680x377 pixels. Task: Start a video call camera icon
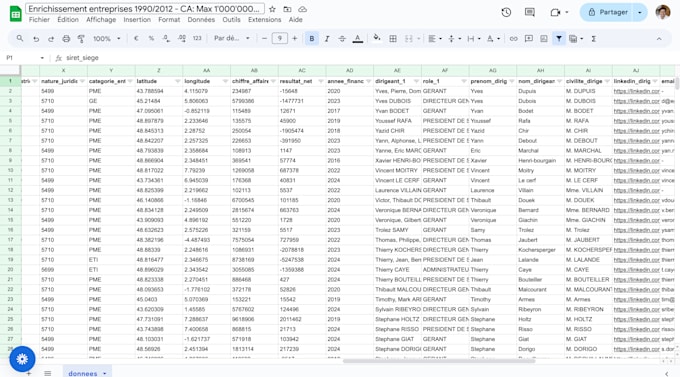(555, 13)
